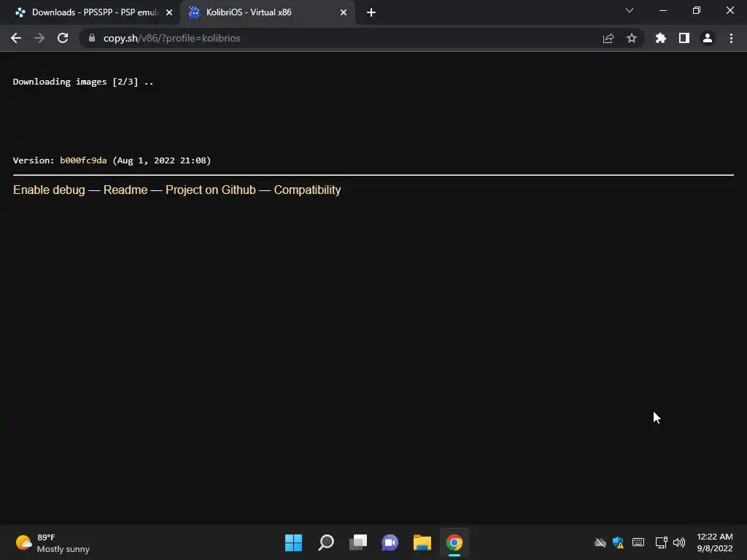Open the Compatibility link
The width and height of the screenshot is (747, 560).
tap(307, 190)
